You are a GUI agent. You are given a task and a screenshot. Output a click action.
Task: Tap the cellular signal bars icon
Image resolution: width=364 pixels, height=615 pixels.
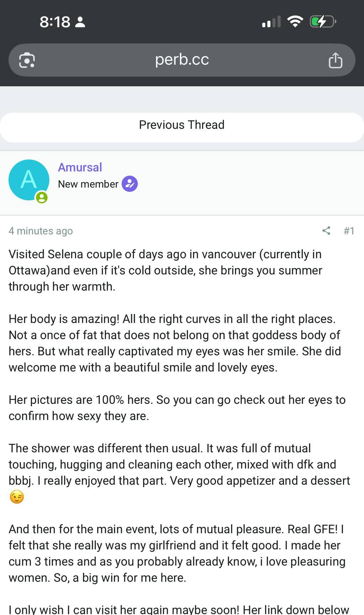271,22
